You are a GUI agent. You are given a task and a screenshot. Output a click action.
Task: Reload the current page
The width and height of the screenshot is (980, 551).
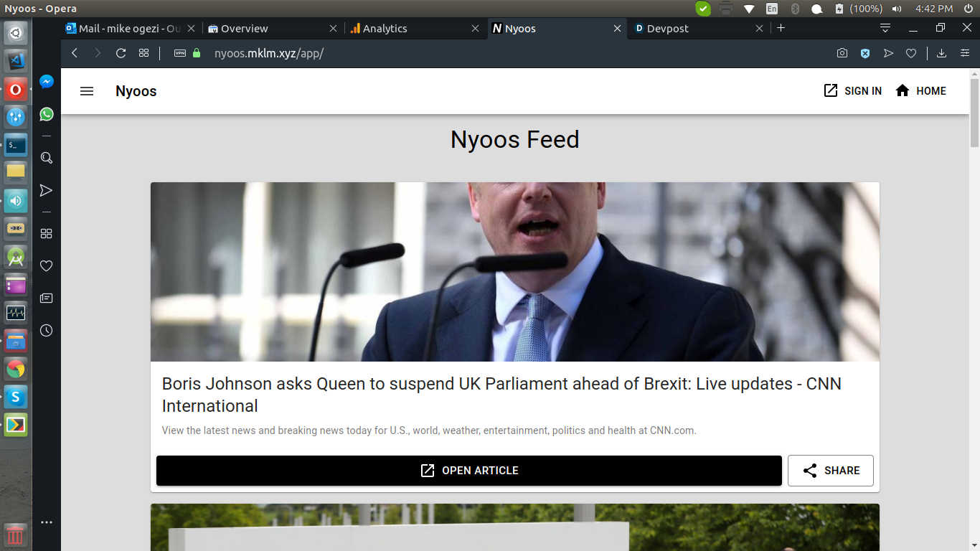click(121, 53)
